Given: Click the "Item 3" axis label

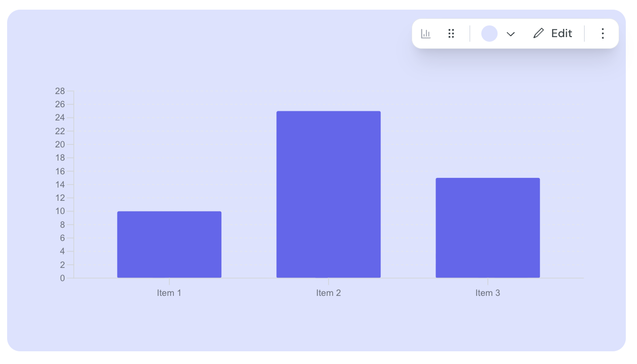Looking at the screenshot, I should pos(488,293).
